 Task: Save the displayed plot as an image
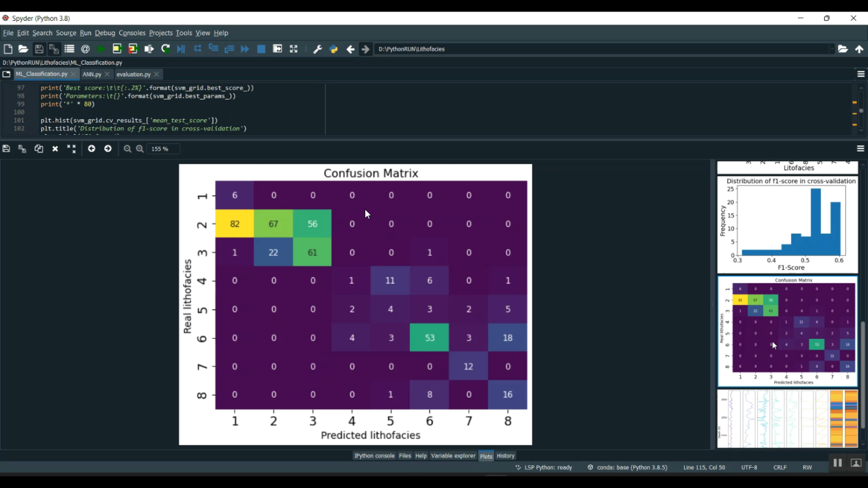coord(6,149)
